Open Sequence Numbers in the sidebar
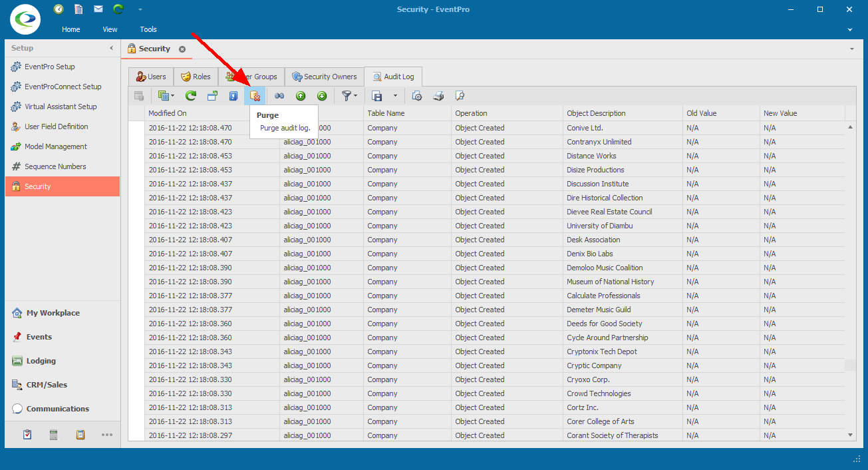Screen dimensions: 868x470 [x=63, y=166]
